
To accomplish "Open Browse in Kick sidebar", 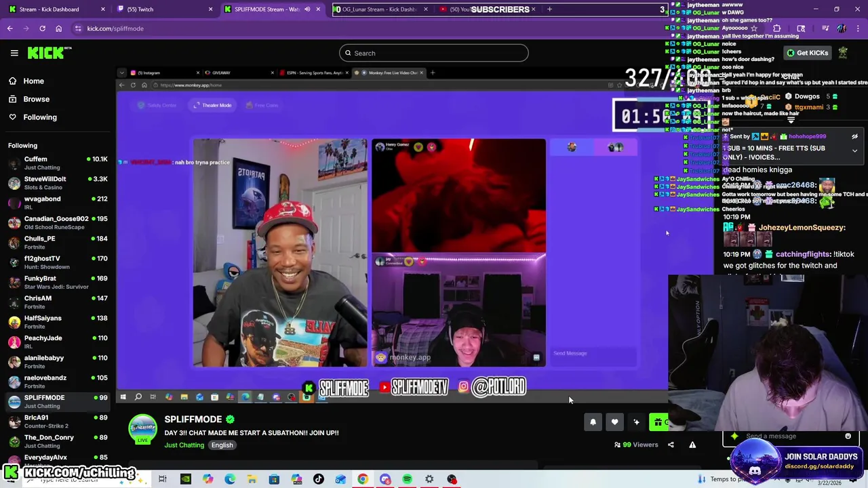I will [x=37, y=99].
